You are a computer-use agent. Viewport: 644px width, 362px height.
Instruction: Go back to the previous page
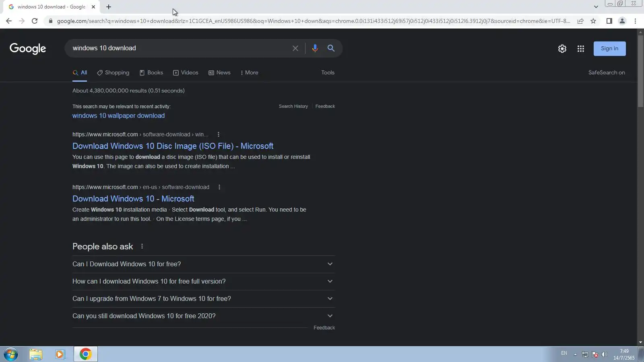click(9, 21)
